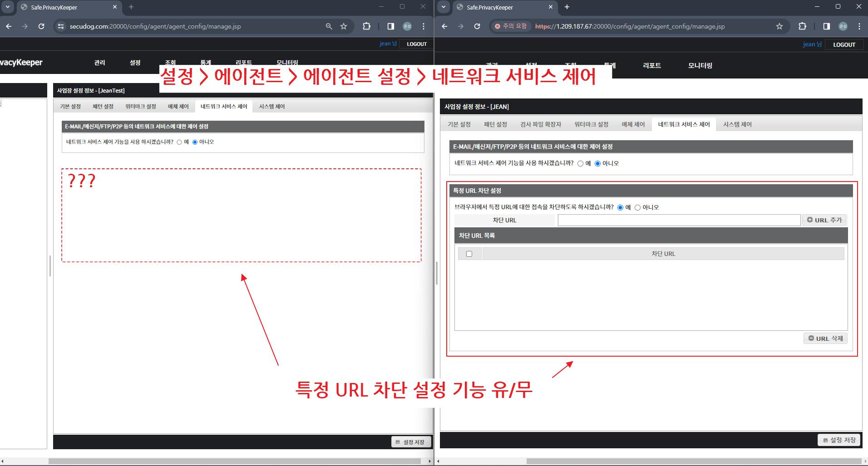The height and width of the screenshot is (466, 868).
Task: Click forward arrow in left browser window
Action: [25, 26]
